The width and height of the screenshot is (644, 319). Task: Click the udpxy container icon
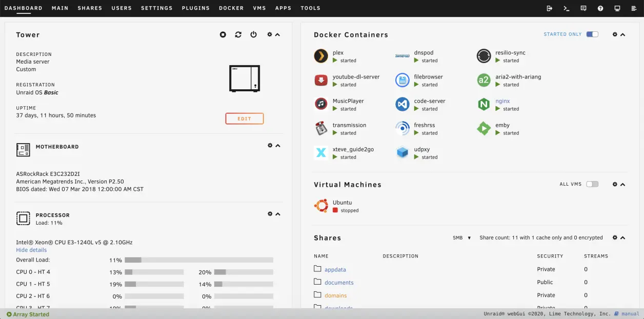click(x=402, y=152)
